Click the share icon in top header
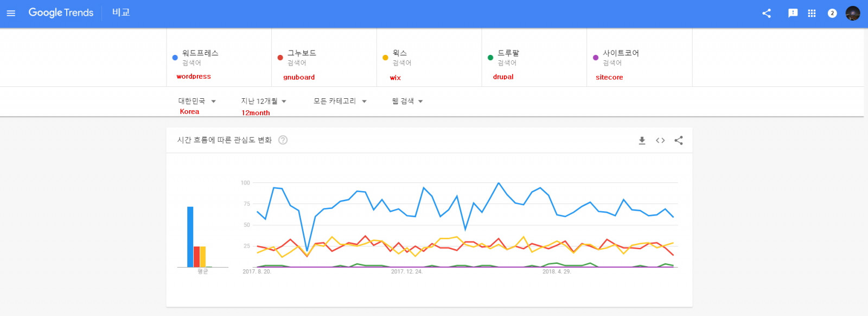This screenshot has width=868, height=316. point(767,13)
